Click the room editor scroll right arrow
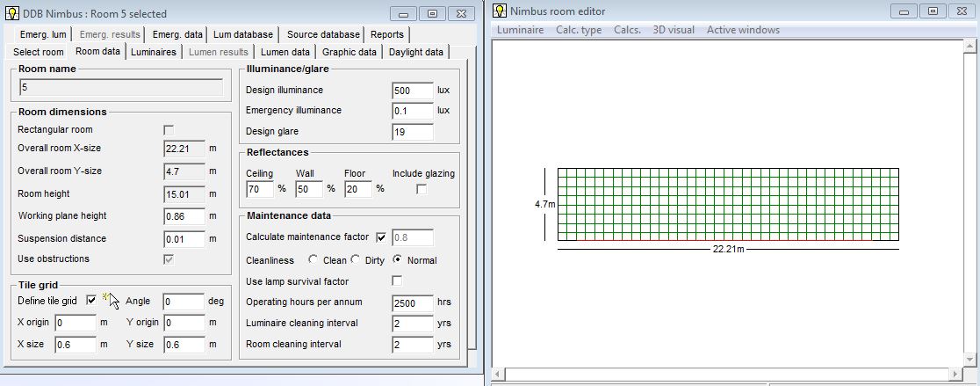The width and height of the screenshot is (980, 386). click(x=955, y=374)
